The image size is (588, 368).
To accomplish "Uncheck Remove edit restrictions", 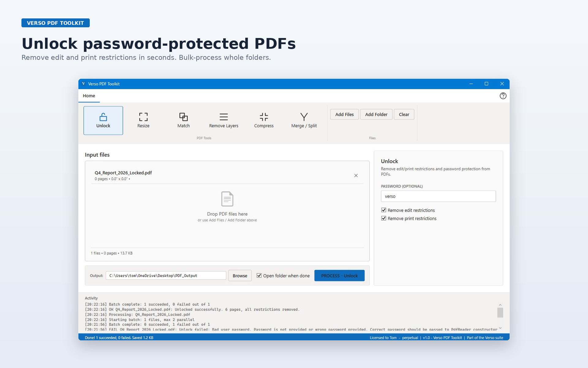I will click(x=383, y=210).
